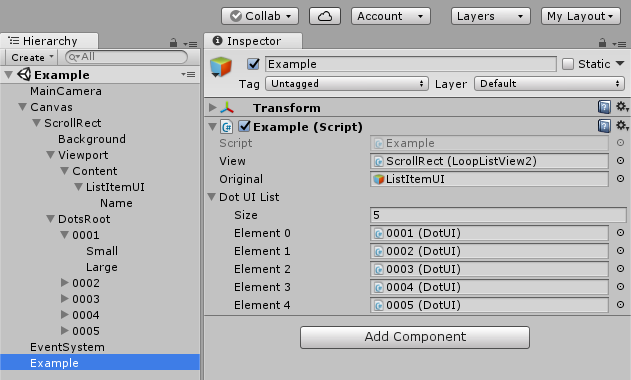Click the Hierarchy search field
Viewport: 631px width, 380px height.
click(126, 57)
